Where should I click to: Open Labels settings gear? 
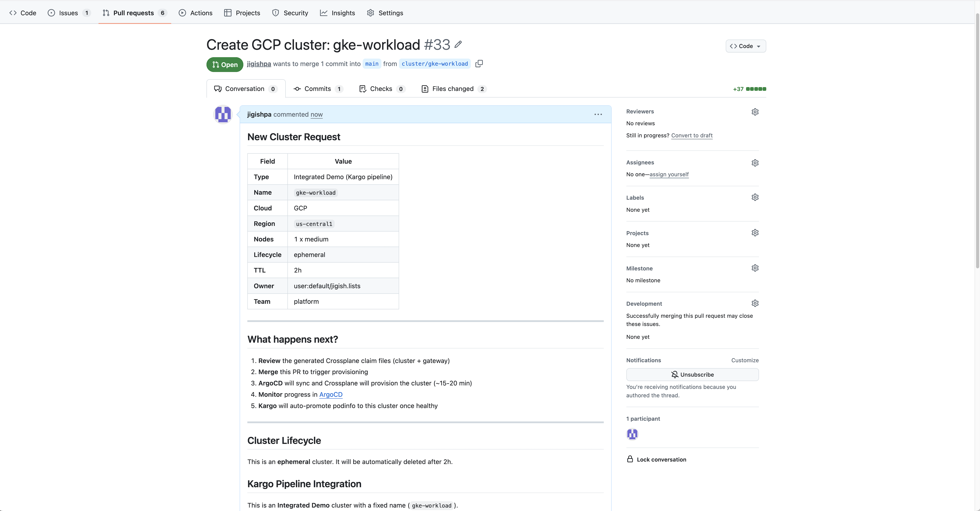[x=755, y=197]
